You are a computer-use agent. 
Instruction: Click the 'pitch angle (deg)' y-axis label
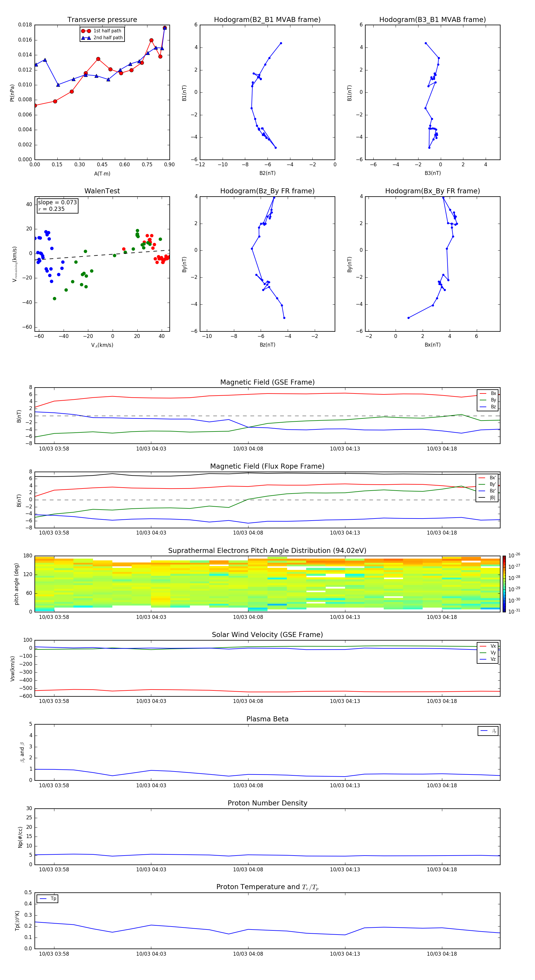[x=16, y=584]
